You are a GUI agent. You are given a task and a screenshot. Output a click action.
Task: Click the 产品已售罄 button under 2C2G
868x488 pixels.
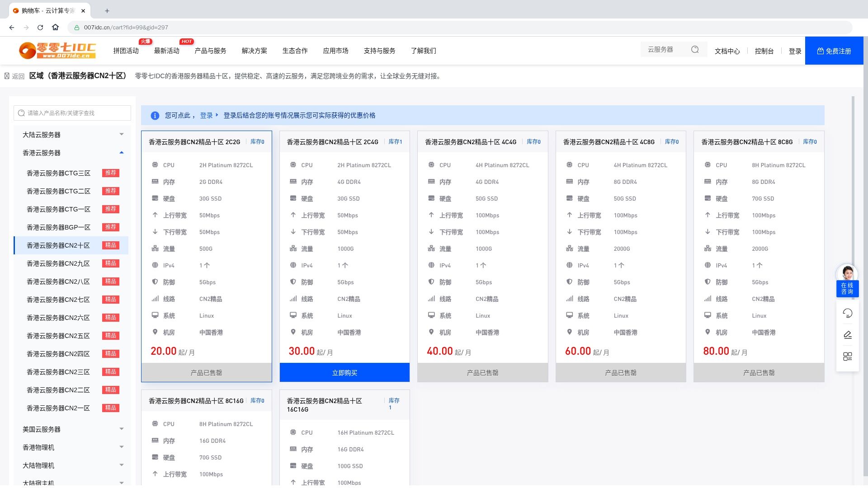click(207, 373)
